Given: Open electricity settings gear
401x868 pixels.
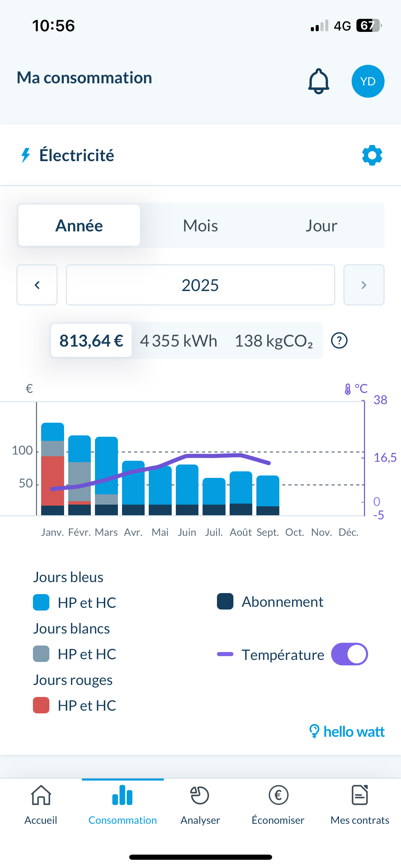Looking at the screenshot, I should point(372,155).
